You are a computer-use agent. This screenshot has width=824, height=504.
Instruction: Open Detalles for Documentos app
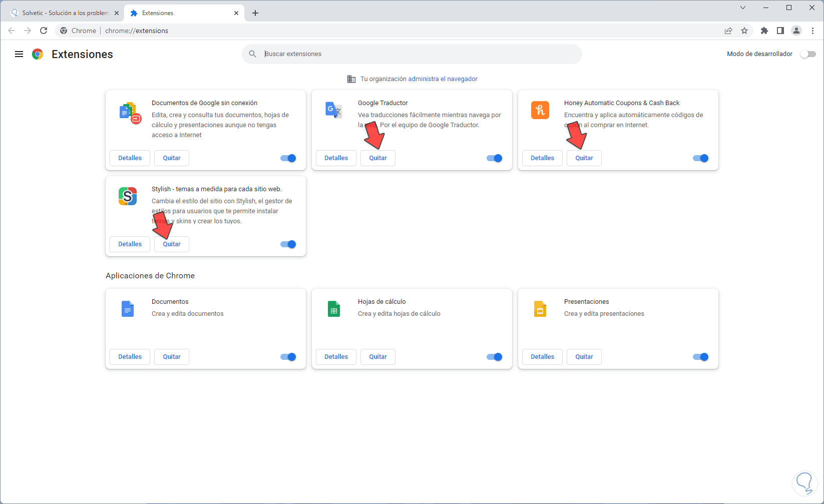point(130,357)
